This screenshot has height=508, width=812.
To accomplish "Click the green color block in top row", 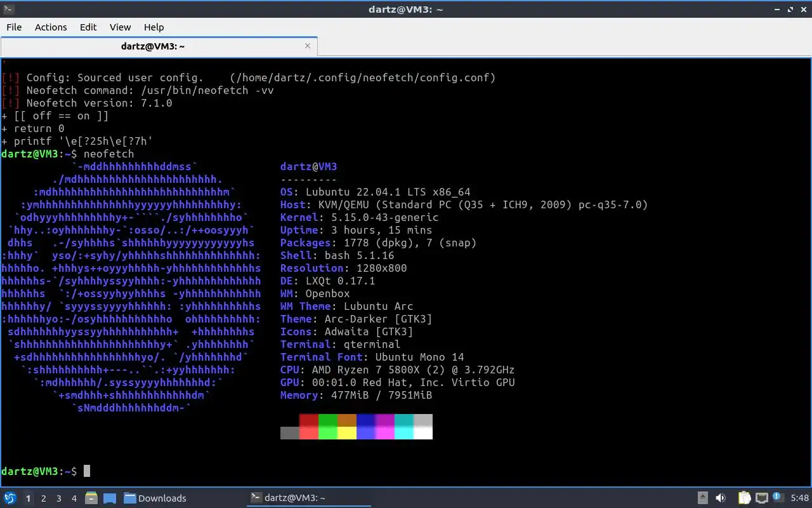I will 328,420.
